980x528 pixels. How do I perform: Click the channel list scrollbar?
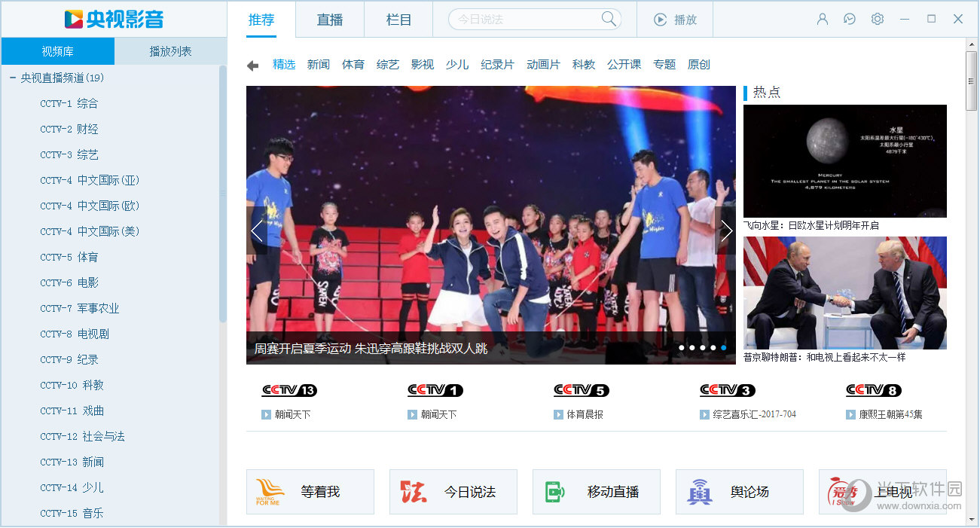click(222, 194)
